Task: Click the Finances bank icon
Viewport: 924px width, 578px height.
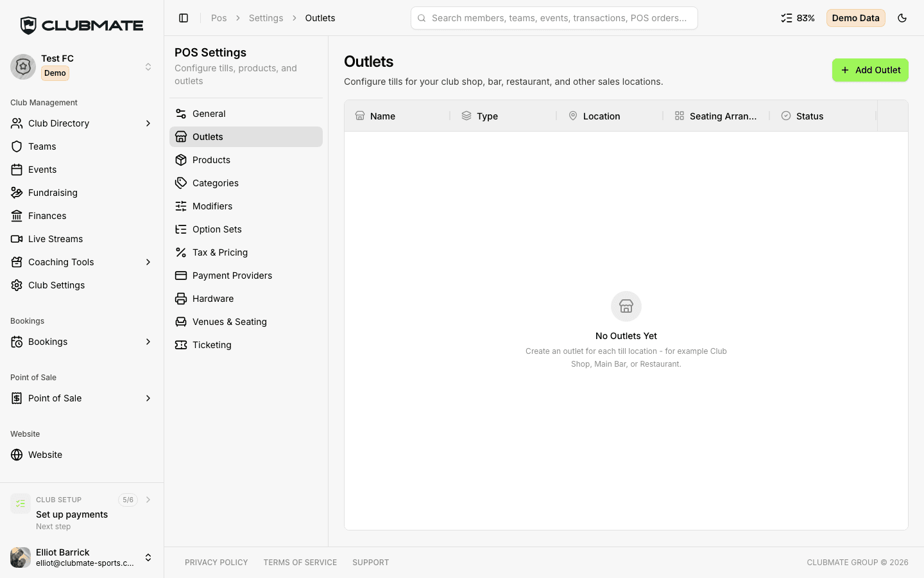Action: 17,216
